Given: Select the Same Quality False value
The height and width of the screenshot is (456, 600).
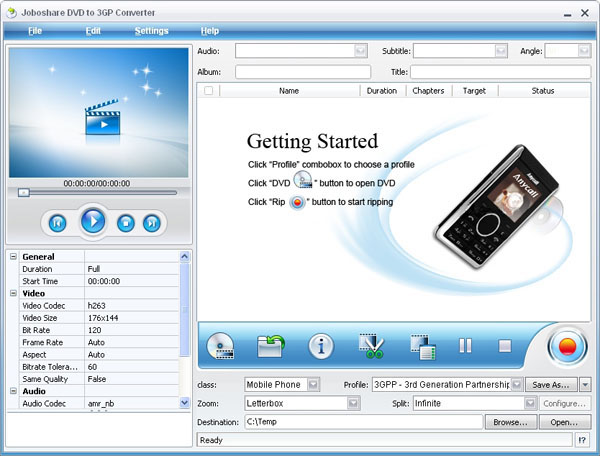Looking at the screenshot, I should point(132,379).
